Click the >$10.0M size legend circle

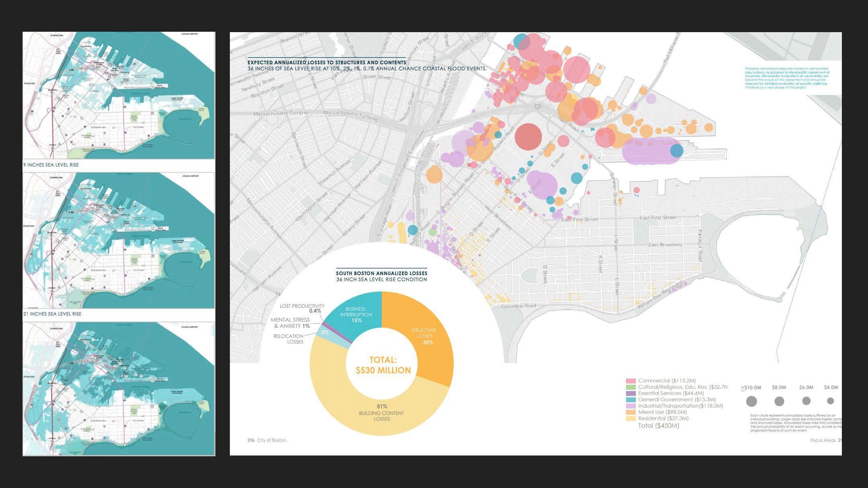[751, 401]
